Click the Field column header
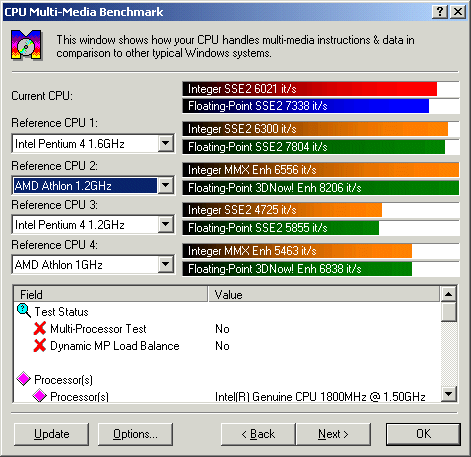This screenshot has width=471, height=457. coord(110,294)
